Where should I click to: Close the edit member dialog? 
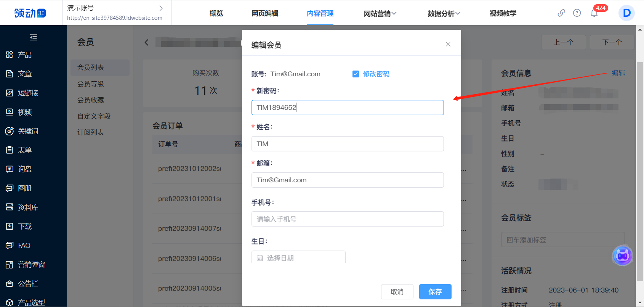[448, 44]
